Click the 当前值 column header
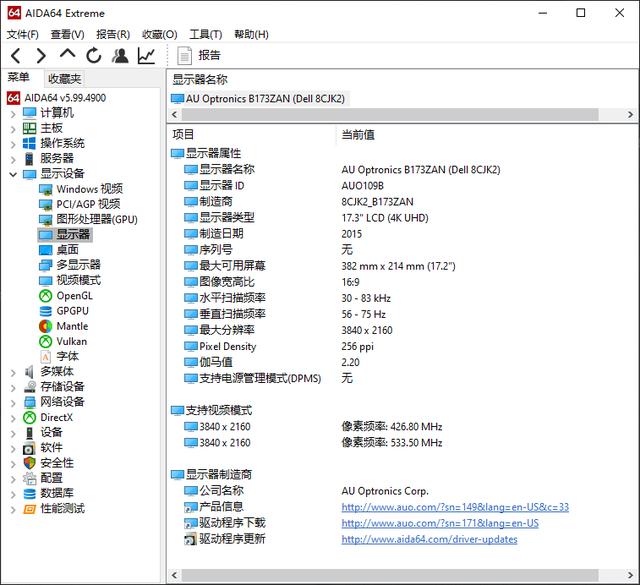The width and height of the screenshot is (640, 585). (x=358, y=135)
